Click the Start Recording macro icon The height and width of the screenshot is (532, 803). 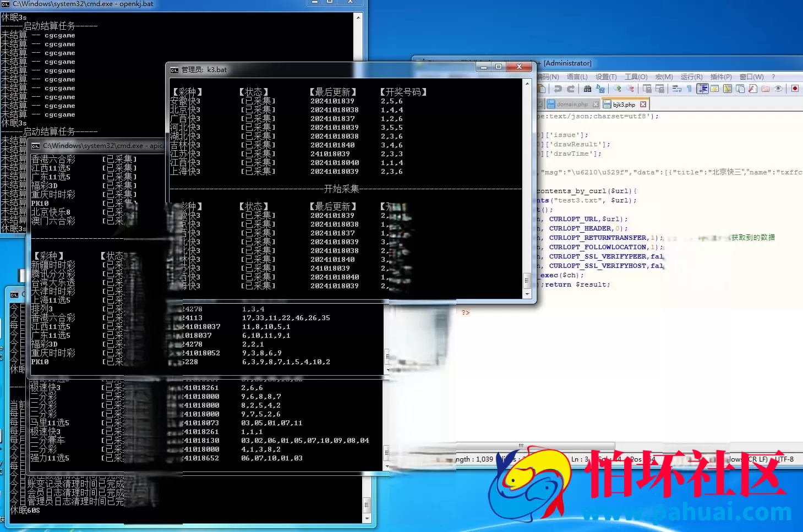(x=795, y=89)
